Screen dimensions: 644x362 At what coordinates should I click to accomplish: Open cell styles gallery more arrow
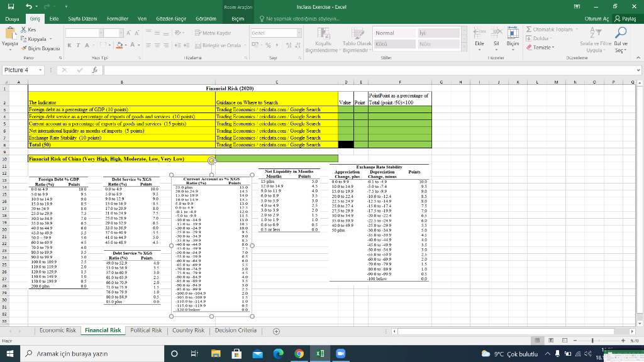pyautogui.click(x=464, y=47)
